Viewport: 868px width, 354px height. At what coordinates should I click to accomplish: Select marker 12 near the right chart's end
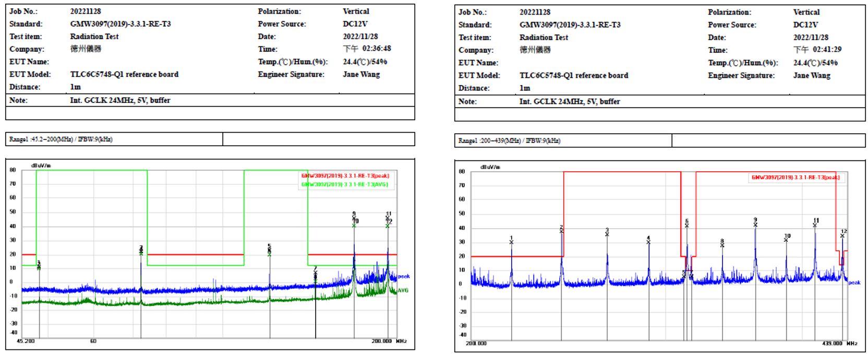point(842,235)
